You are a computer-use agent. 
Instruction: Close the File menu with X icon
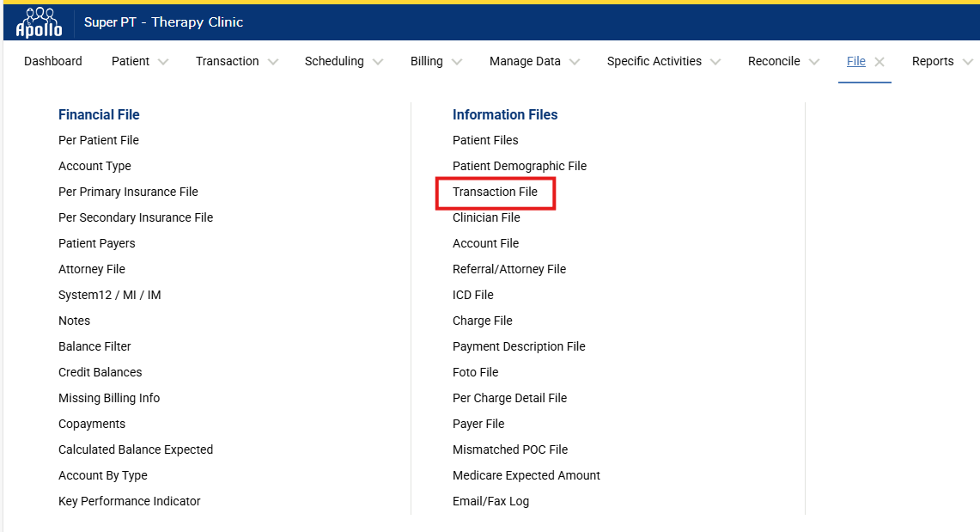[x=880, y=62]
